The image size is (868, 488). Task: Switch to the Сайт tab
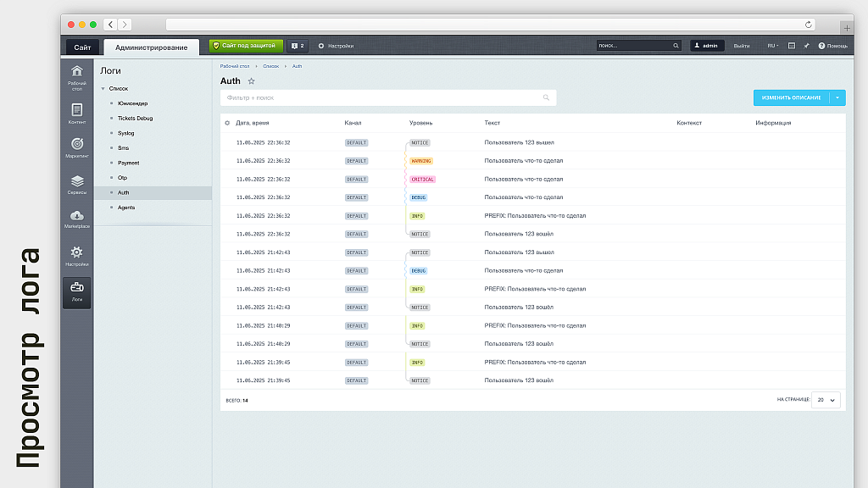[x=82, y=47]
